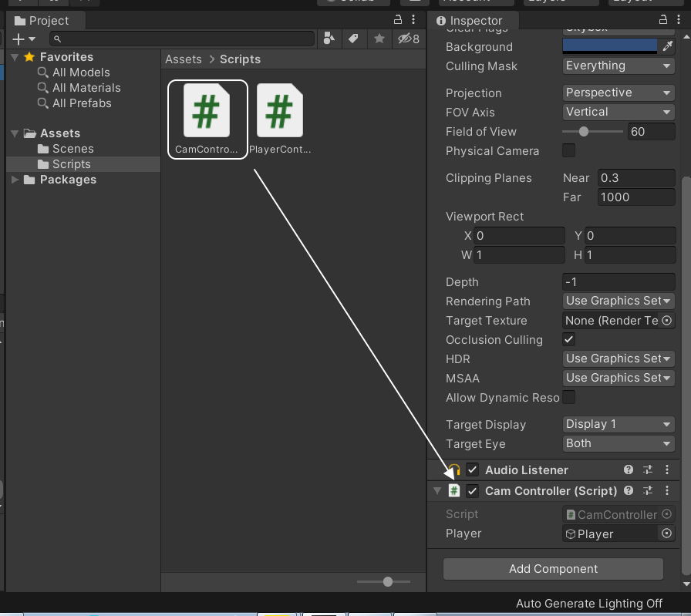Expand the Packages folder
The width and height of the screenshot is (691, 616).
point(15,180)
